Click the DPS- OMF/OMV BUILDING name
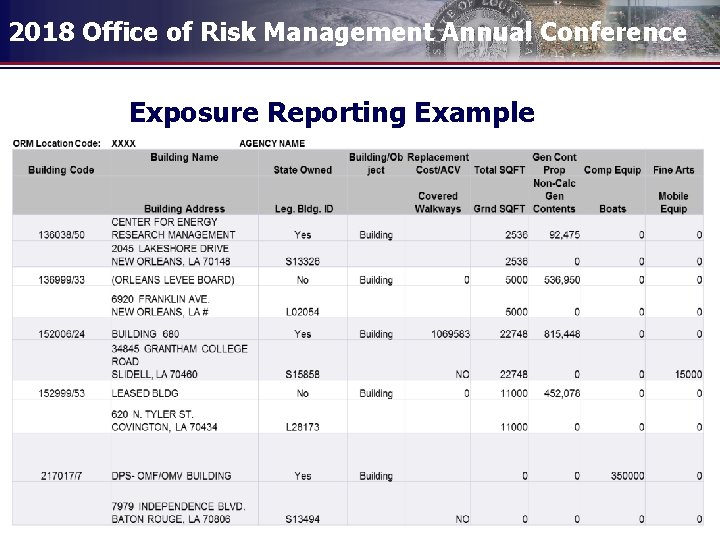The width and height of the screenshot is (720, 540). click(x=171, y=476)
